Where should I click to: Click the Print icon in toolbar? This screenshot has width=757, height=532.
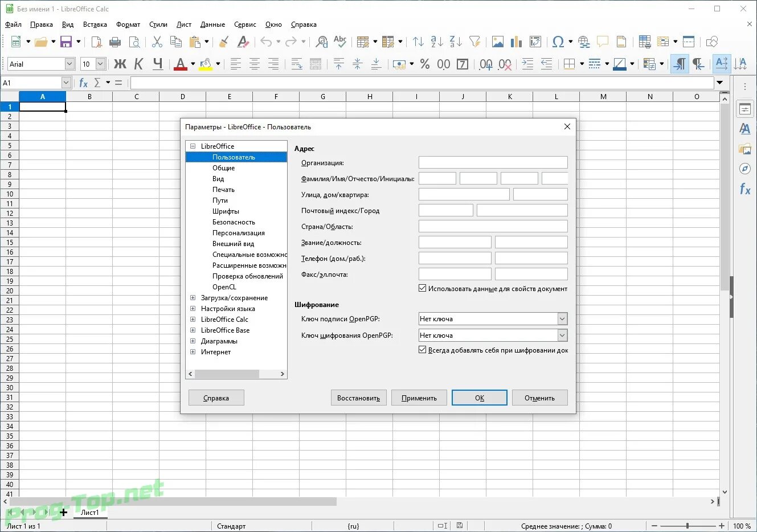[x=115, y=42]
